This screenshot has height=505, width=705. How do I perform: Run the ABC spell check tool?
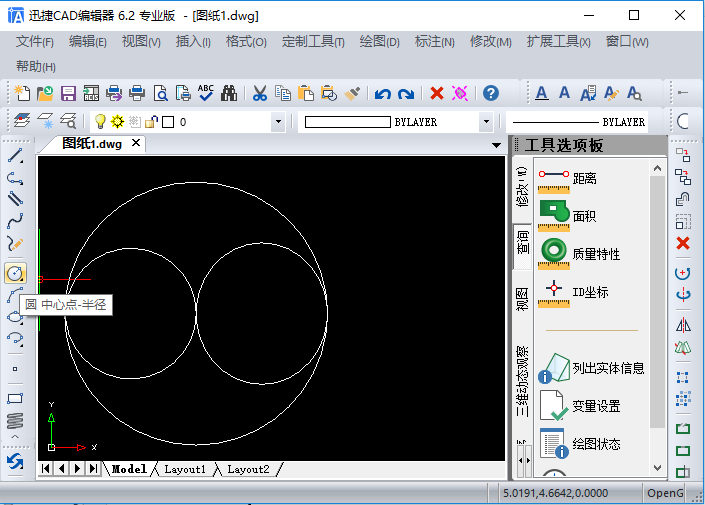point(206,93)
